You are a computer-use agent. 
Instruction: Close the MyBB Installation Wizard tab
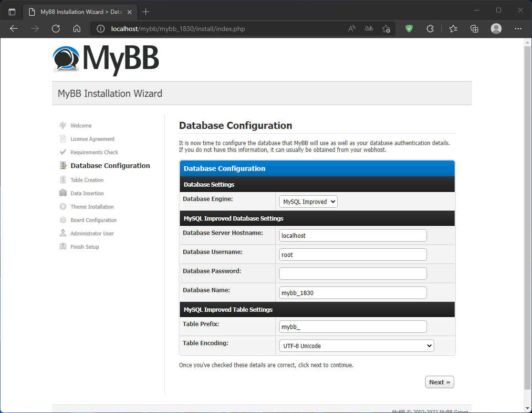tap(130, 12)
